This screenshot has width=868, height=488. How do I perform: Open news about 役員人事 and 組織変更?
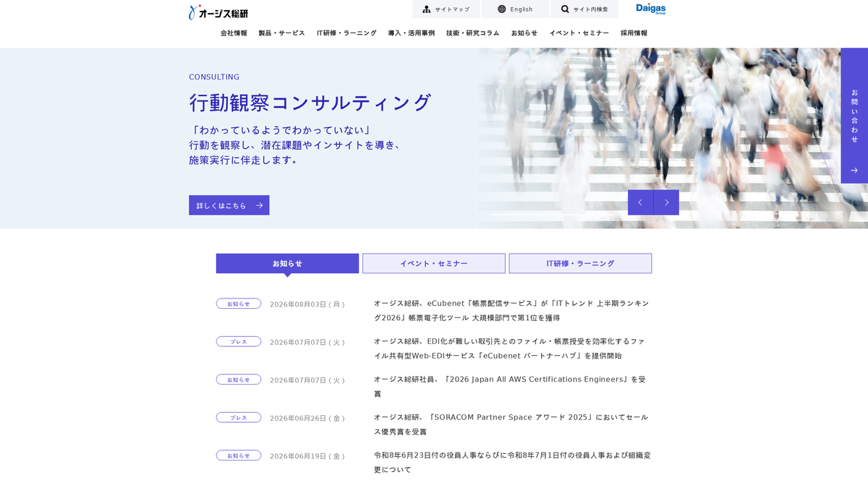click(512, 462)
